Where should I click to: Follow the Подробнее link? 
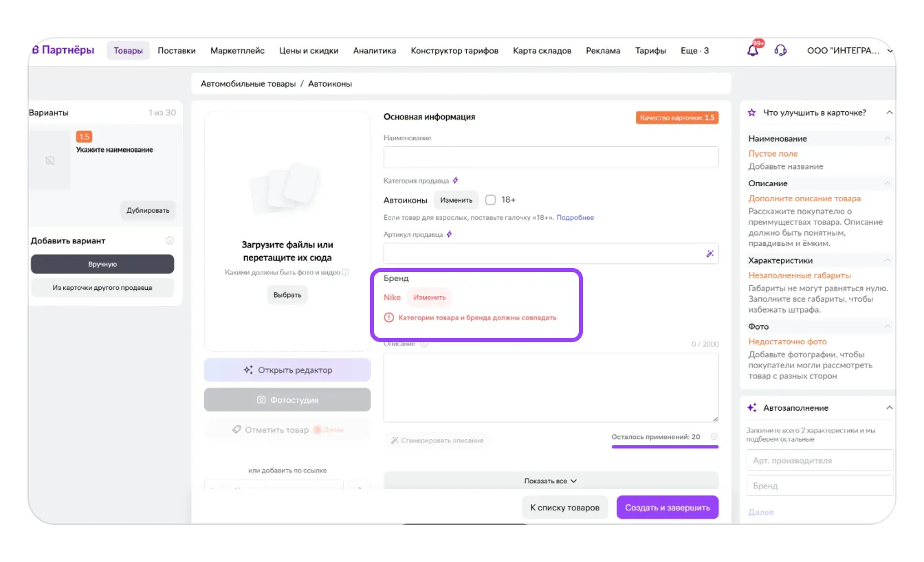(x=575, y=218)
